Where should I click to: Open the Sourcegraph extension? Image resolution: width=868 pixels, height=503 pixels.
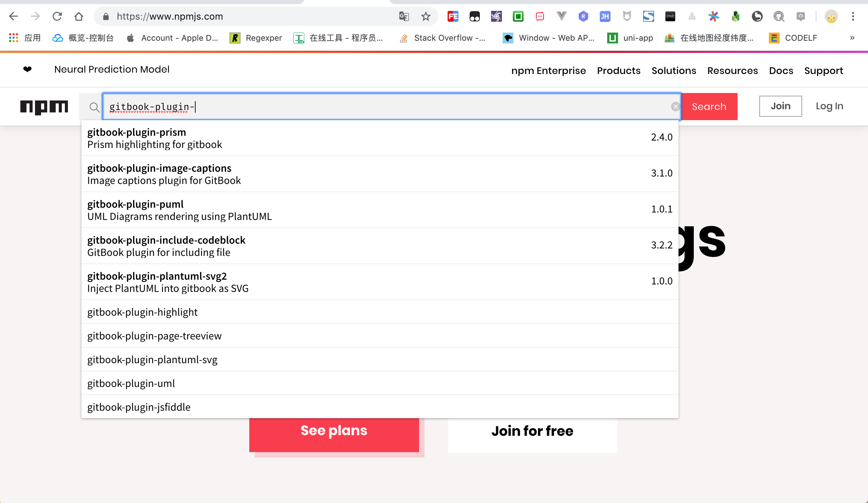click(648, 16)
